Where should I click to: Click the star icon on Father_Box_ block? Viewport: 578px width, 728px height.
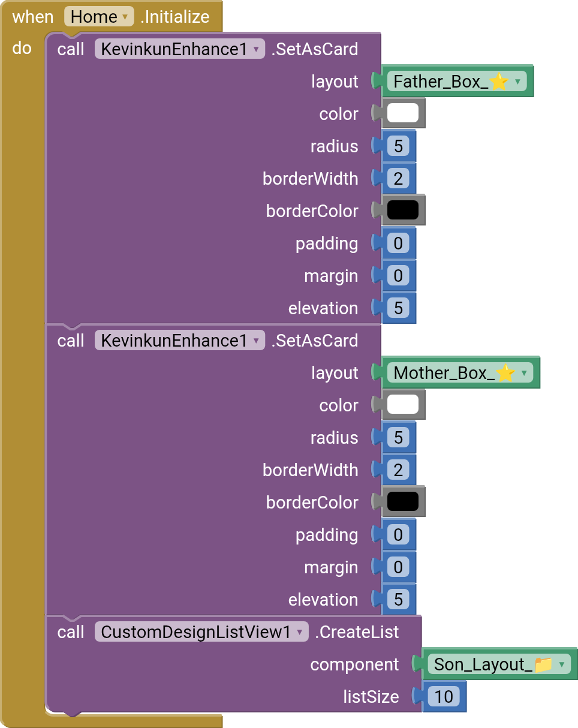(x=499, y=82)
